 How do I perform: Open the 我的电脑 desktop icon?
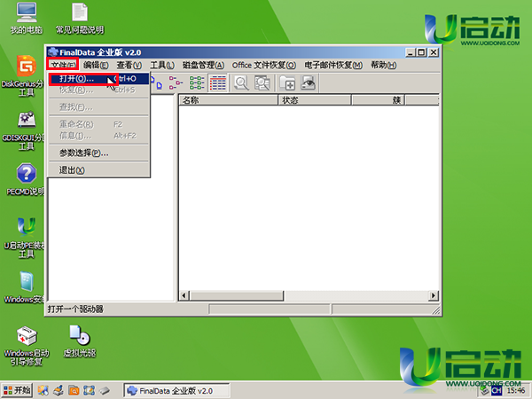pyautogui.click(x=27, y=19)
